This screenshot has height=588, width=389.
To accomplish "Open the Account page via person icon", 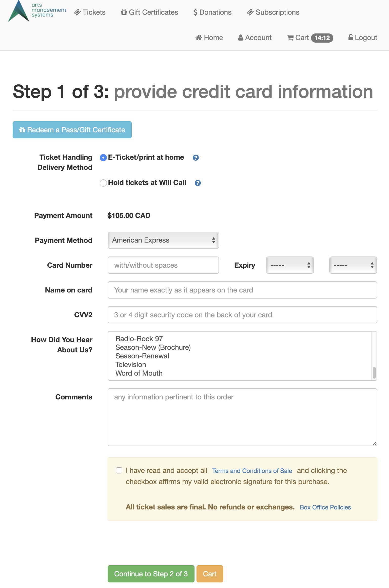I will (255, 38).
